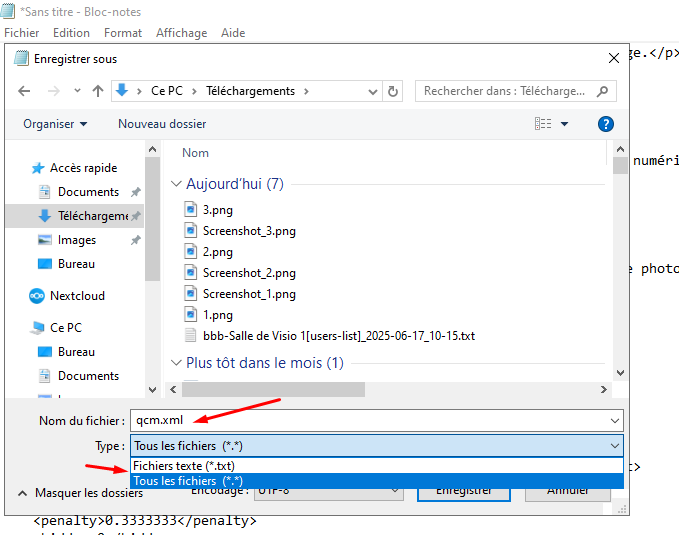Click the back navigation arrow
The width and height of the screenshot is (679, 535).
click(24, 91)
